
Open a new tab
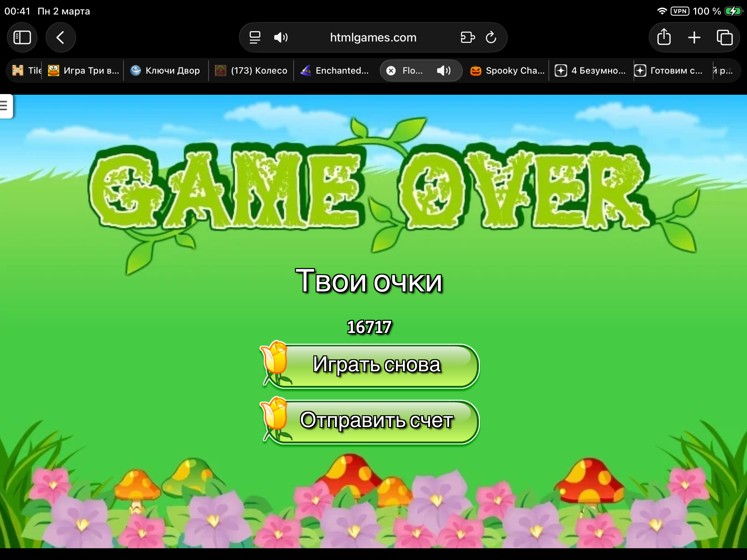(x=694, y=37)
